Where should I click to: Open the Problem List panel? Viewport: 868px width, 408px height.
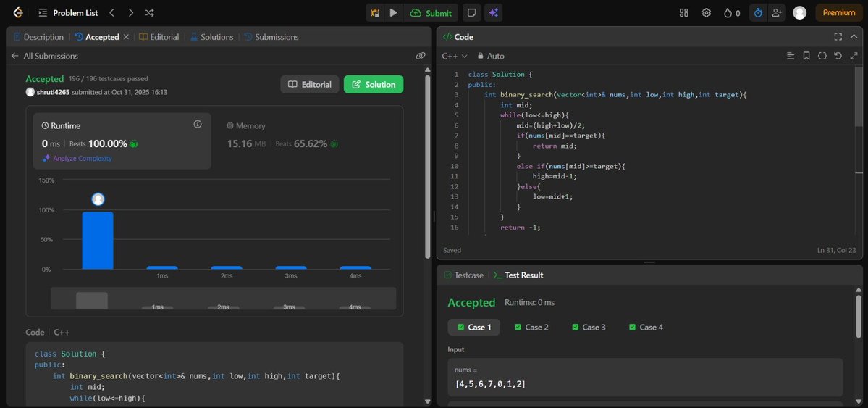pos(67,13)
